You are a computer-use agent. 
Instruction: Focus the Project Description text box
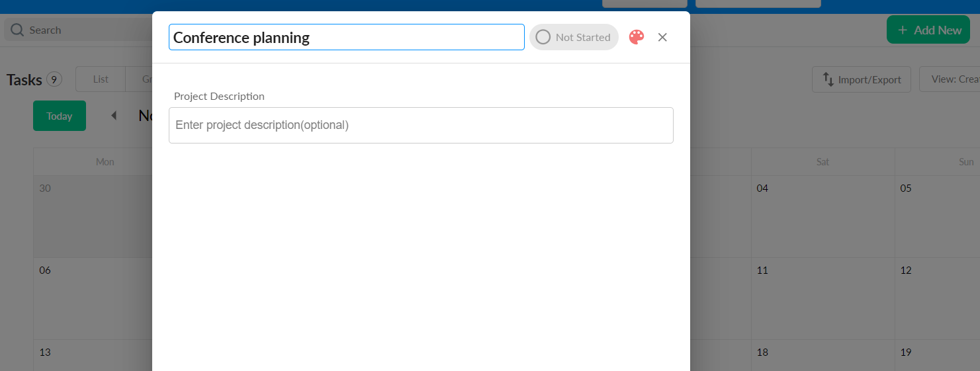(x=421, y=125)
